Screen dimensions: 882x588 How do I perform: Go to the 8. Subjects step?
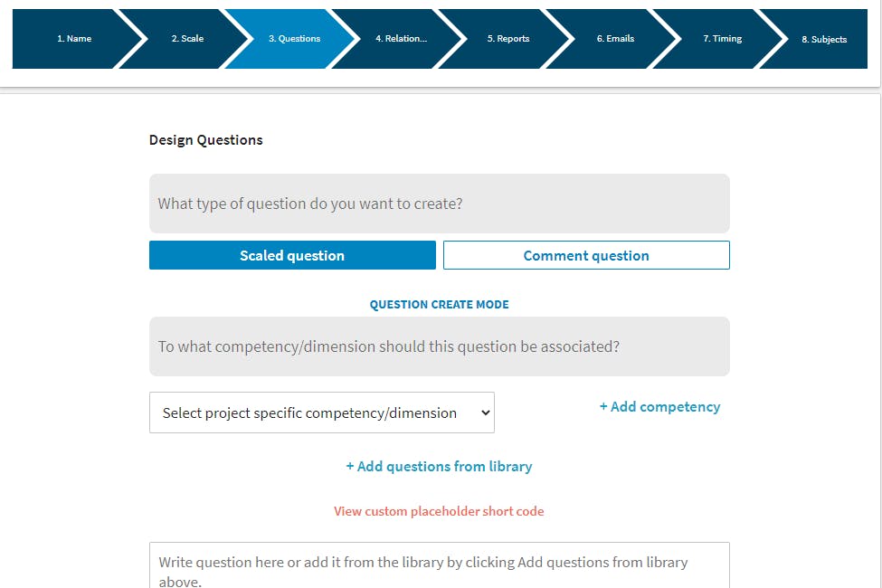(x=823, y=39)
